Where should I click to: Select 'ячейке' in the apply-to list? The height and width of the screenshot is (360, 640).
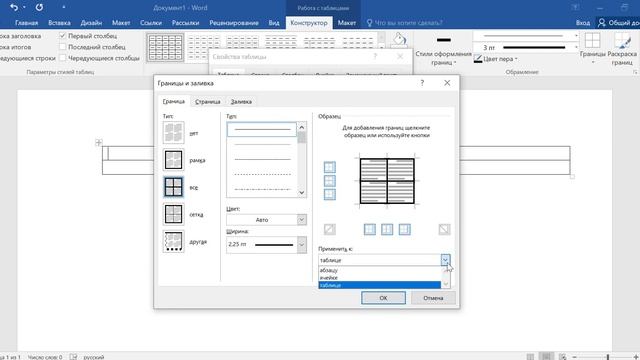(x=380, y=278)
